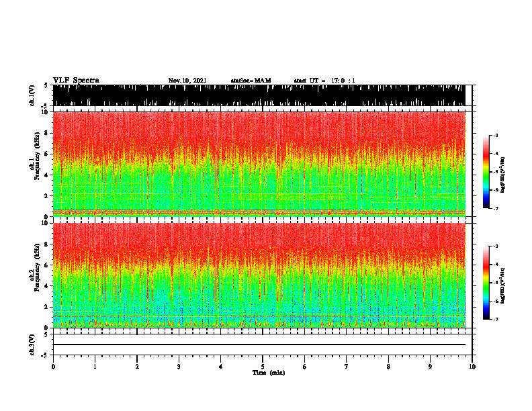Click the ch.1 PSD color scale bar
The width and height of the screenshot is (532, 411).
486,172
